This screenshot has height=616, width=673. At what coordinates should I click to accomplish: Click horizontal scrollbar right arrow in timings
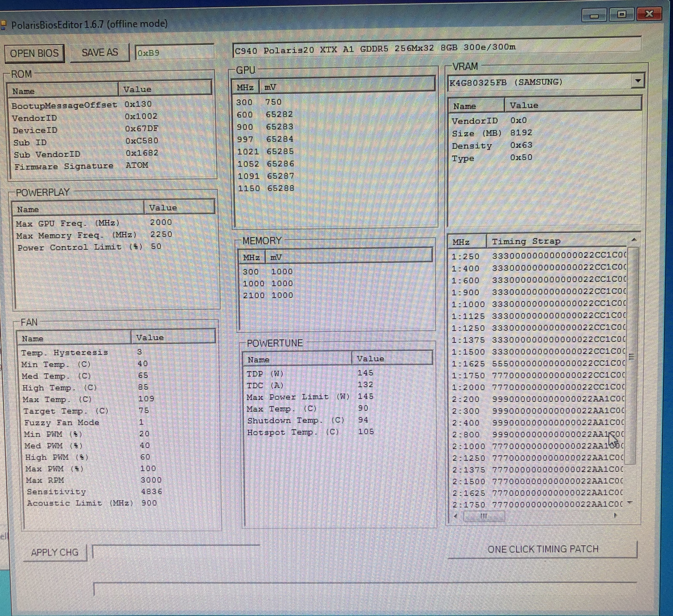616,516
